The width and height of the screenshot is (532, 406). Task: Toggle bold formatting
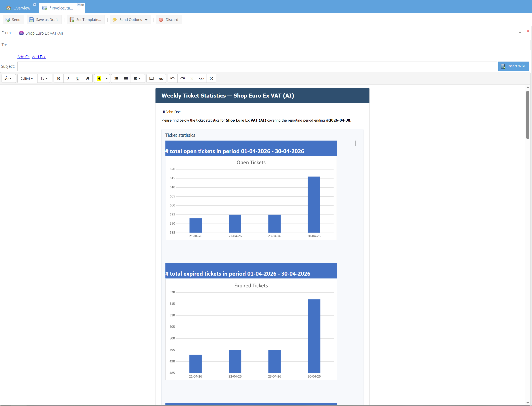[58, 79]
